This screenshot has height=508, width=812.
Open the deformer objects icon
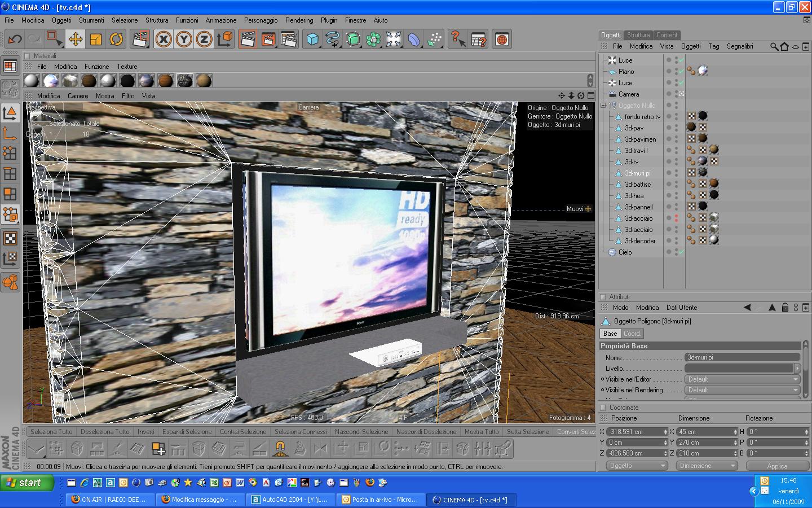414,40
